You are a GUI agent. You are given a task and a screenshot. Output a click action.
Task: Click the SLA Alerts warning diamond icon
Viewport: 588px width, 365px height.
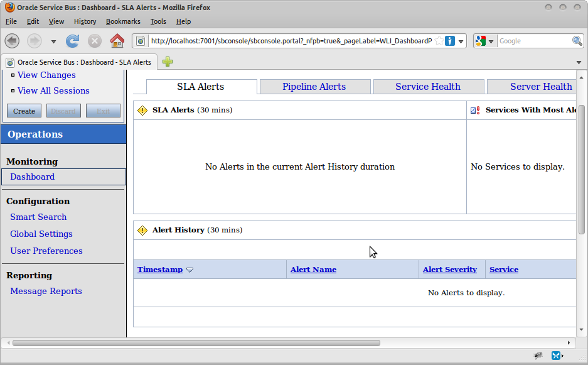coord(142,111)
